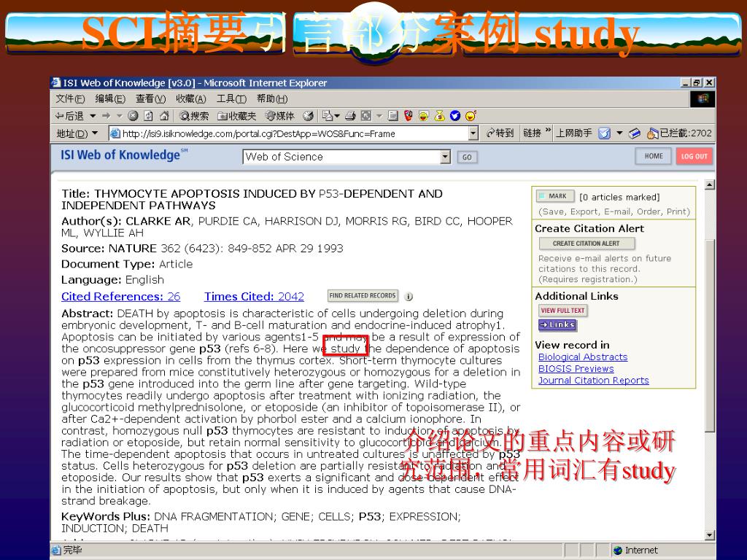
Task: Open the 文件(F) menu
Action: 70,98
